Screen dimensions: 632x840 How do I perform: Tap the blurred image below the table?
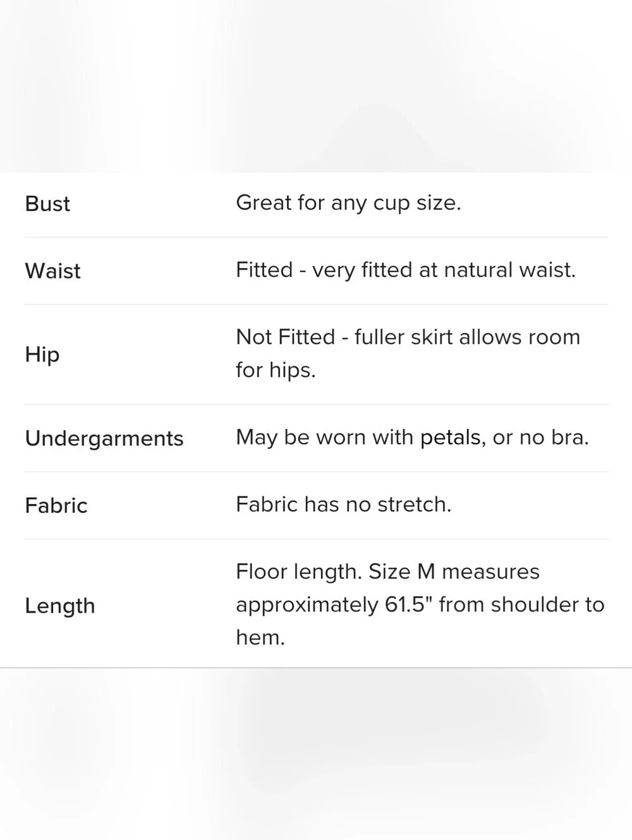click(316, 754)
